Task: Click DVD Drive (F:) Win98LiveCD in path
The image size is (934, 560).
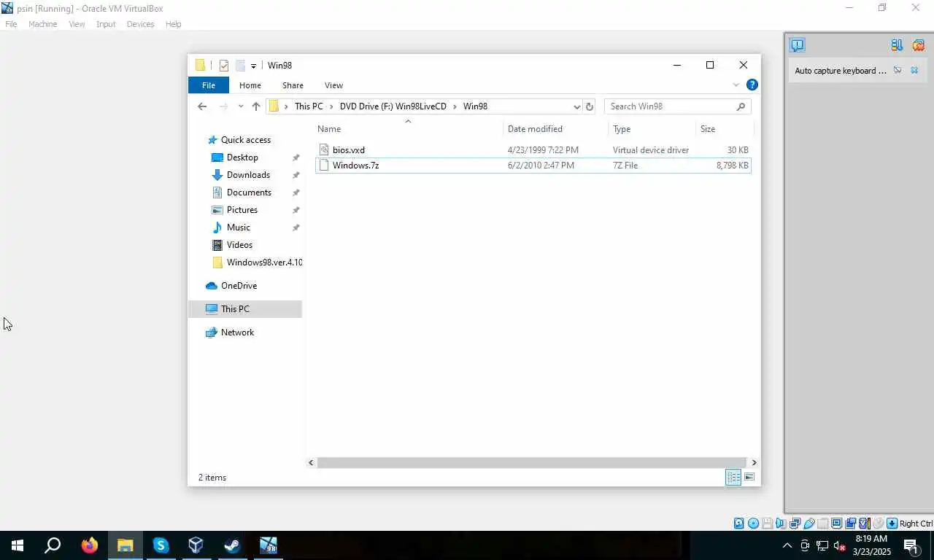Action: pyautogui.click(x=393, y=106)
